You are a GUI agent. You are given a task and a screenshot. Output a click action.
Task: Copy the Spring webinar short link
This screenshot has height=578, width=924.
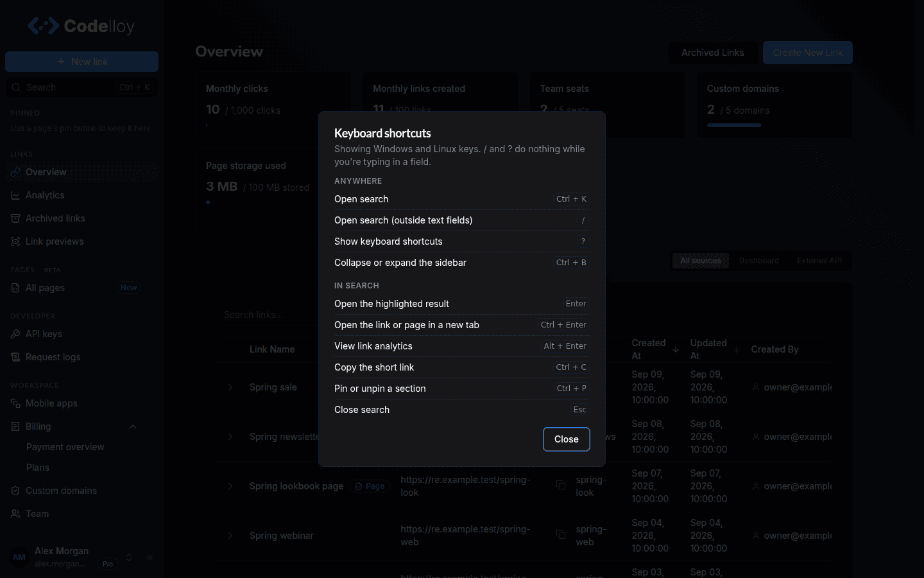(x=561, y=535)
